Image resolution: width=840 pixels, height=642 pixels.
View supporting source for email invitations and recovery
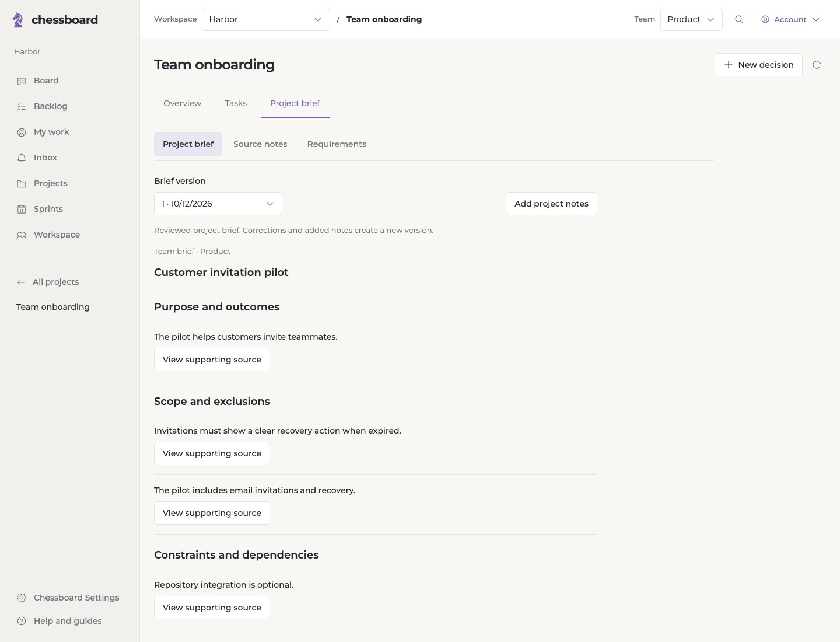pos(212,513)
